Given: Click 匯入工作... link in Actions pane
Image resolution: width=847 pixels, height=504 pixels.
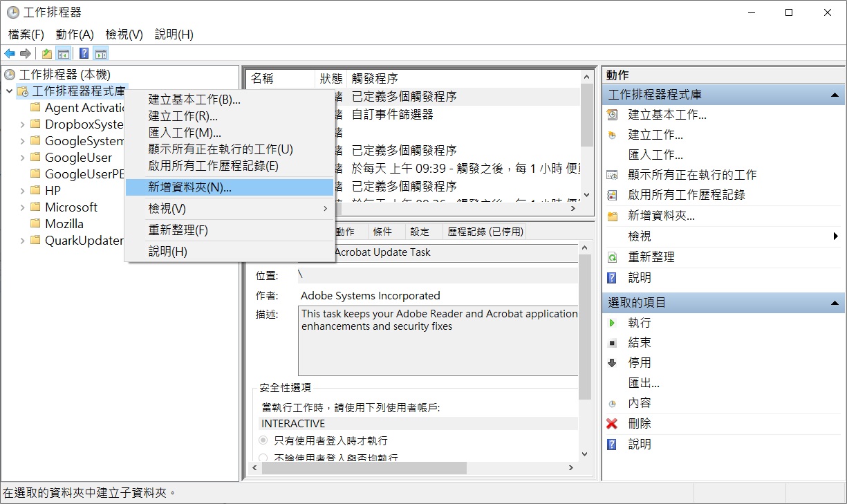Looking at the screenshot, I should click(655, 155).
